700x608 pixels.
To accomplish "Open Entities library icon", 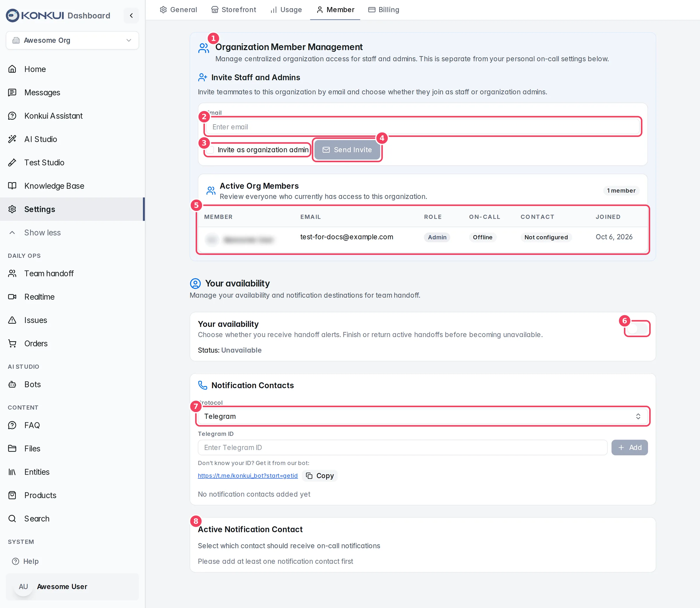I will click(12, 472).
